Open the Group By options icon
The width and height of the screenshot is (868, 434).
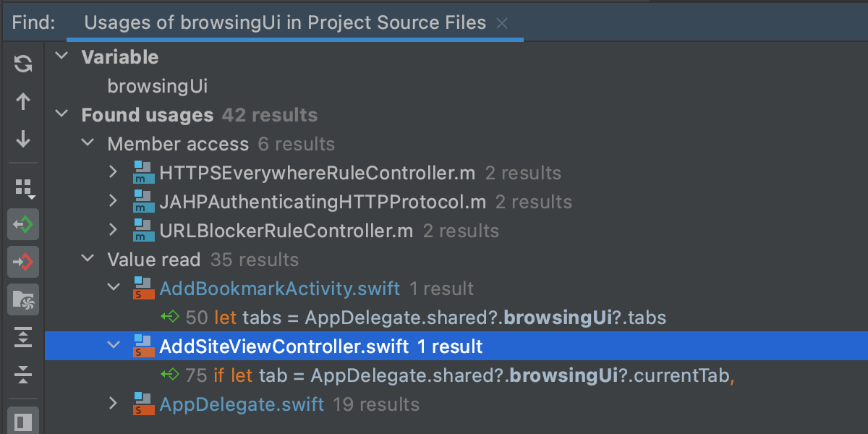(23, 188)
